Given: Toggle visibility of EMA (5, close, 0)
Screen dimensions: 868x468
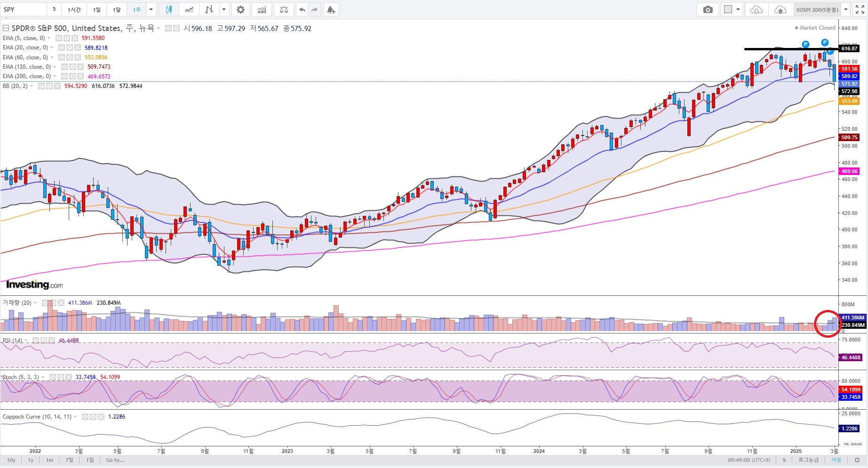Looking at the screenshot, I should (x=59, y=38).
